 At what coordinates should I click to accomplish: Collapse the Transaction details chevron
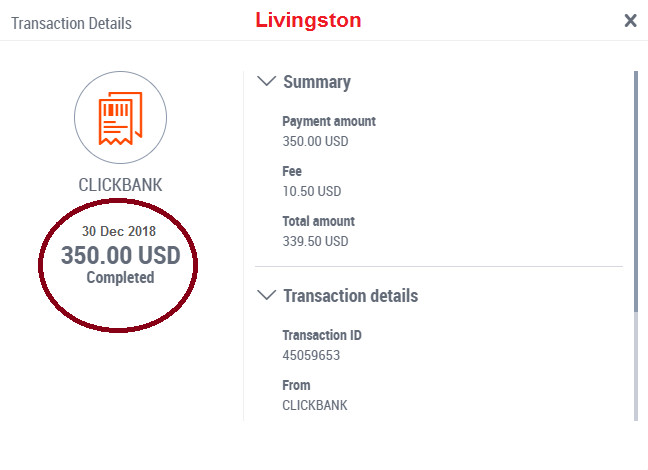pos(267,295)
